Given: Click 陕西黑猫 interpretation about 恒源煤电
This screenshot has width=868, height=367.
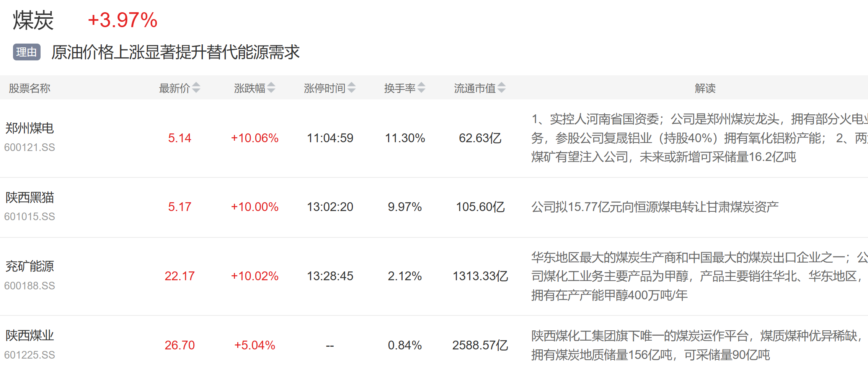Looking at the screenshot, I should 654,207.
